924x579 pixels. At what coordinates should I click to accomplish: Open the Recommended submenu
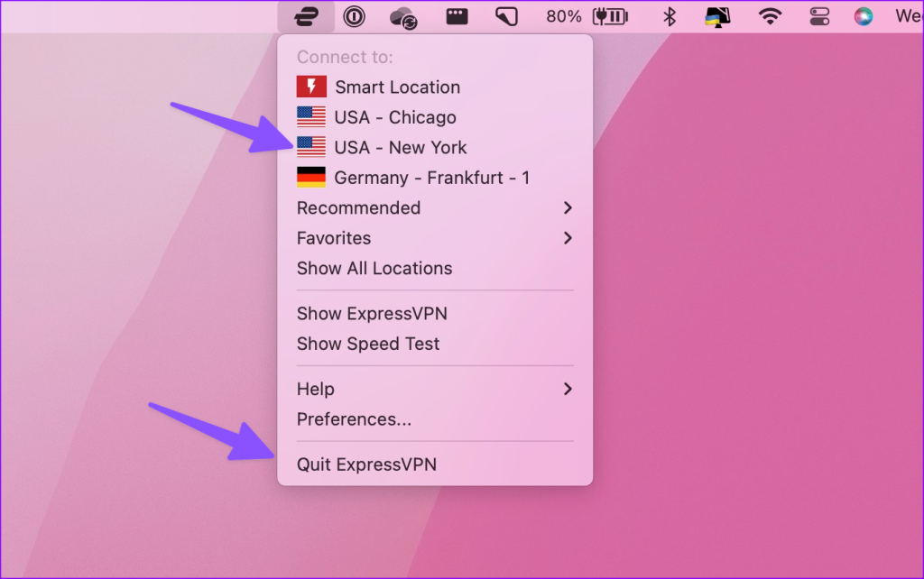tap(435, 208)
